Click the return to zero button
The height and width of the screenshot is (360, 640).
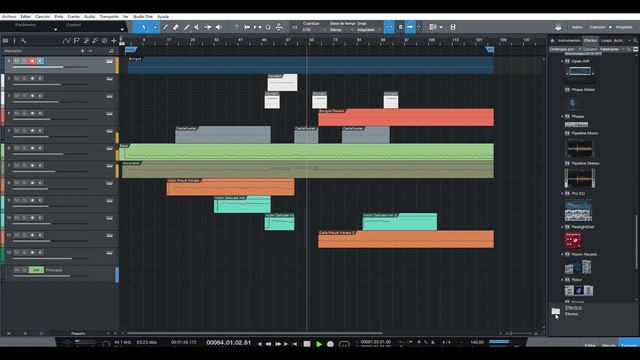pyautogui.click(x=294, y=344)
